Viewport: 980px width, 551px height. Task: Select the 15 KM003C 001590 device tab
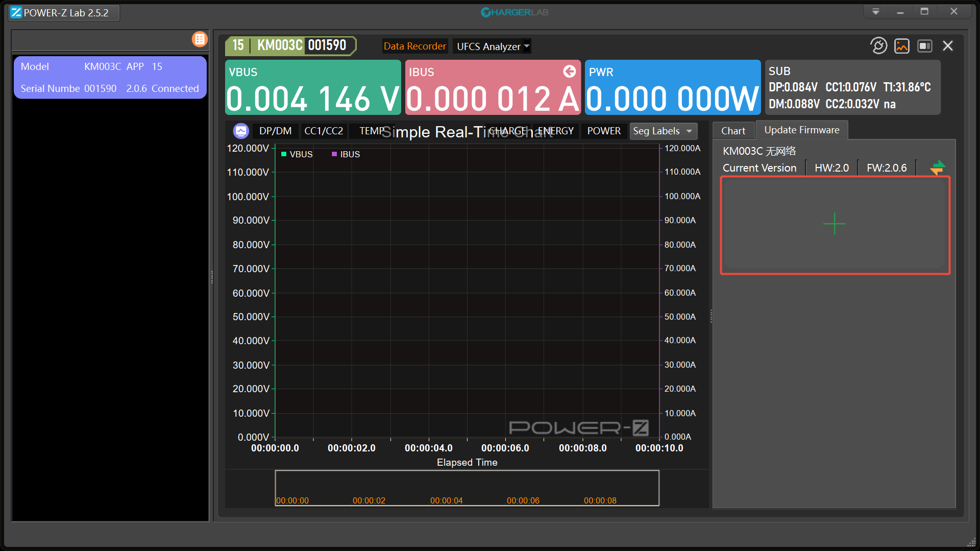(x=290, y=45)
